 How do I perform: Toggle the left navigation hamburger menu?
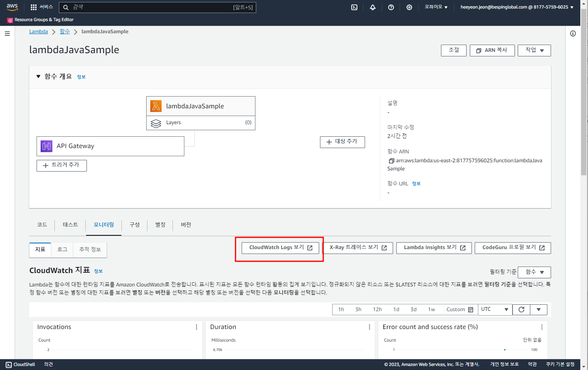7,34
